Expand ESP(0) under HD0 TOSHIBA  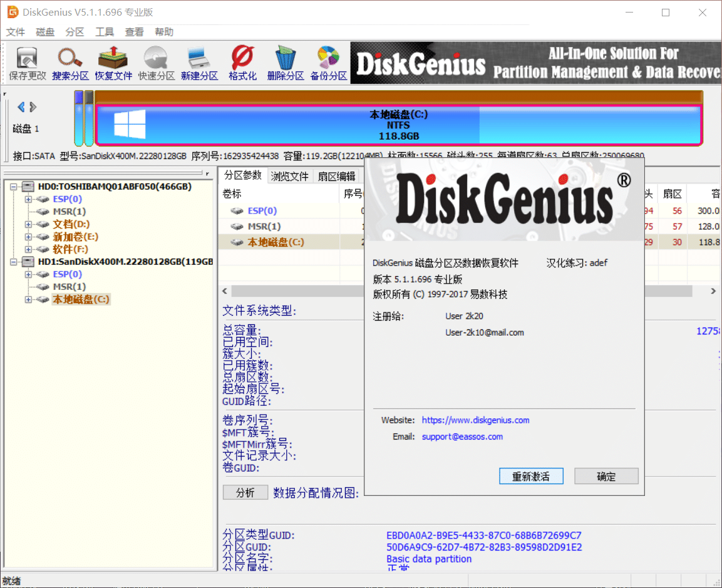(28, 199)
